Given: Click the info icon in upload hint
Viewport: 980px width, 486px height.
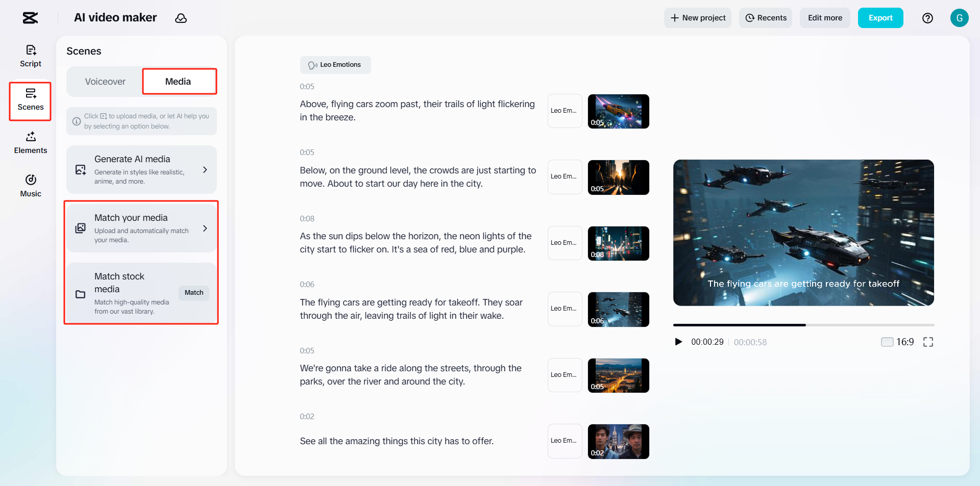Looking at the screenshot, I should pos(77,121).
